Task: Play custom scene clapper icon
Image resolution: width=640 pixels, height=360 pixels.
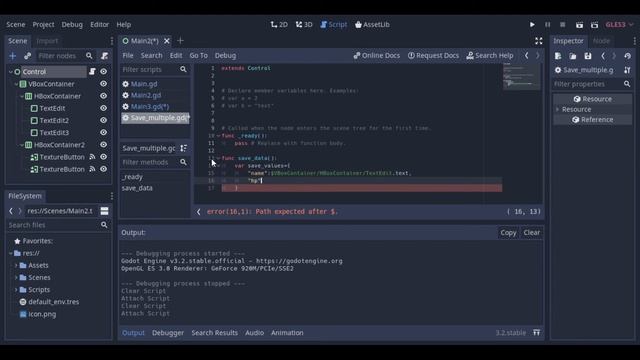Action: coord(594,24)
